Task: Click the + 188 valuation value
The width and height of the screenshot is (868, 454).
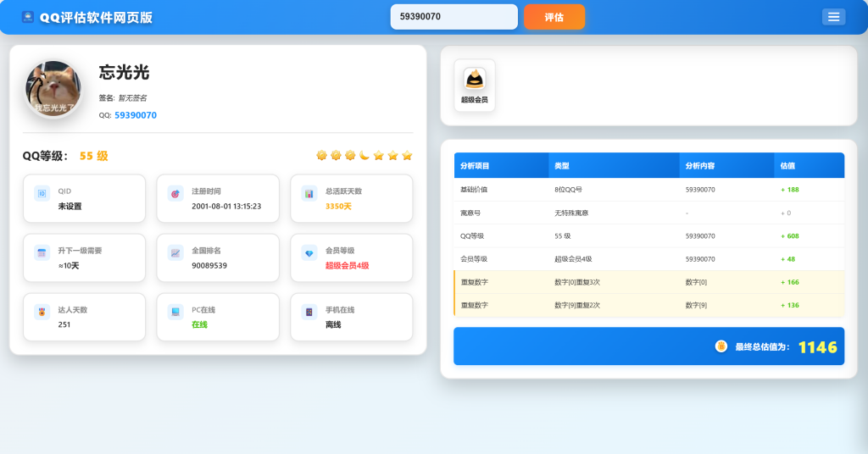Action: pyautogui.click(x=789, y=190)
